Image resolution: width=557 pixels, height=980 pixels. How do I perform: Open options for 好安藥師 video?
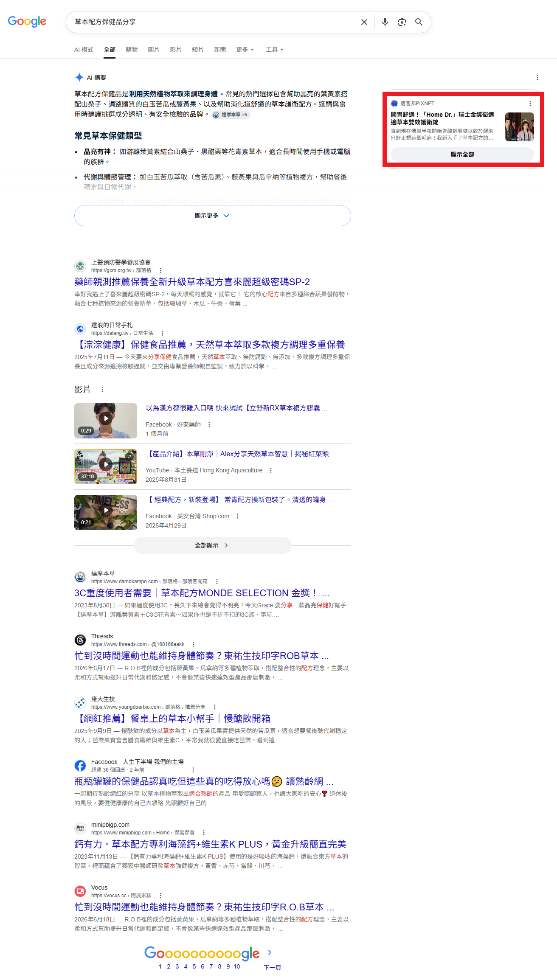[209, 424]
